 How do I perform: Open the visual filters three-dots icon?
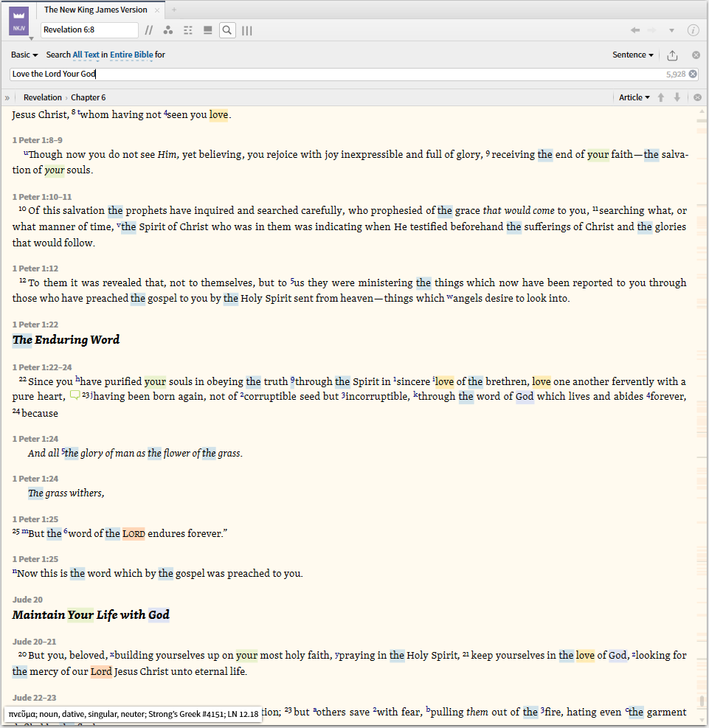tap(168, 31)
